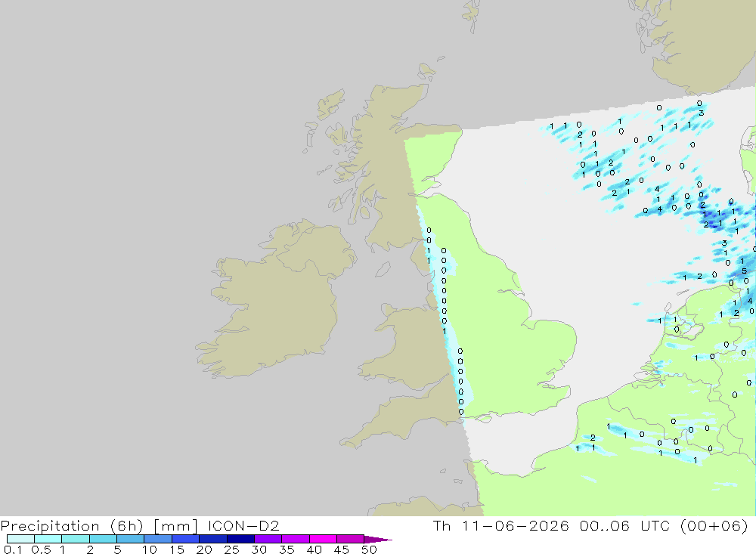Click the 0.1–0.5 mm palest cyan legend swatch
756x554 pixels.
[20, 539]
